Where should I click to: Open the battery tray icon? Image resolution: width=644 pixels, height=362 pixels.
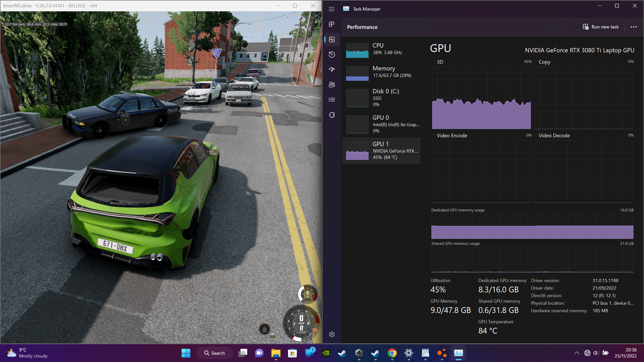pos(605,353)
